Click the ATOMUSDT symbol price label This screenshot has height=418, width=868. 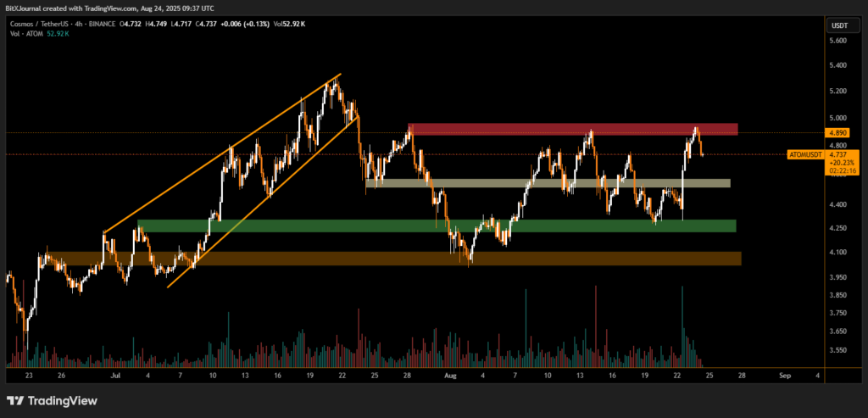click(804, 154)
